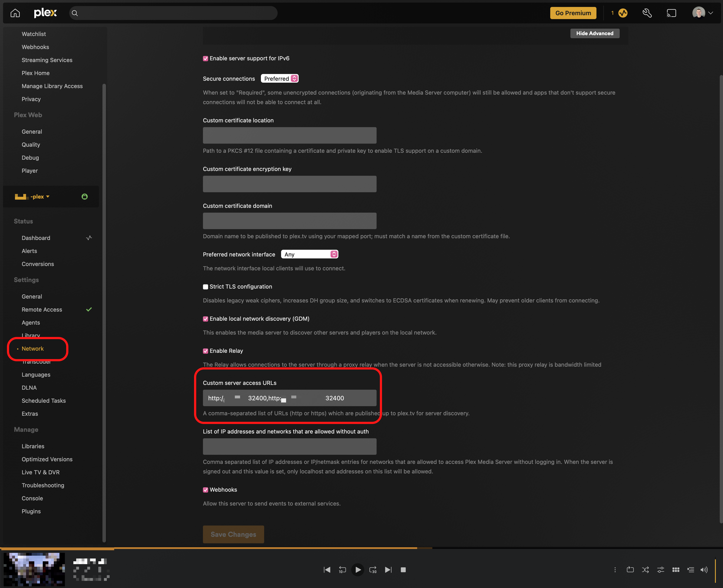723x588 pixels.
Task: Toggle repeat in the player
Action: pyautogui.click(x=630, y=570)
